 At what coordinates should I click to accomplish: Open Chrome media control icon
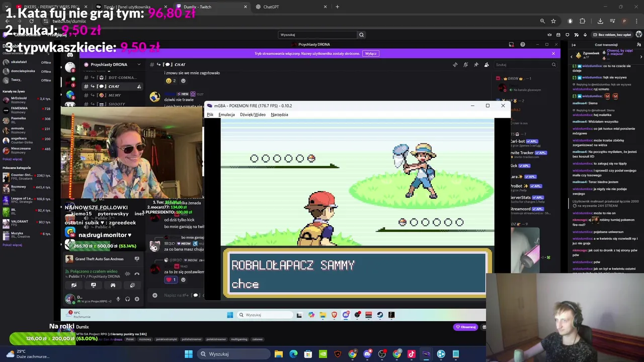tap(612, 21)
